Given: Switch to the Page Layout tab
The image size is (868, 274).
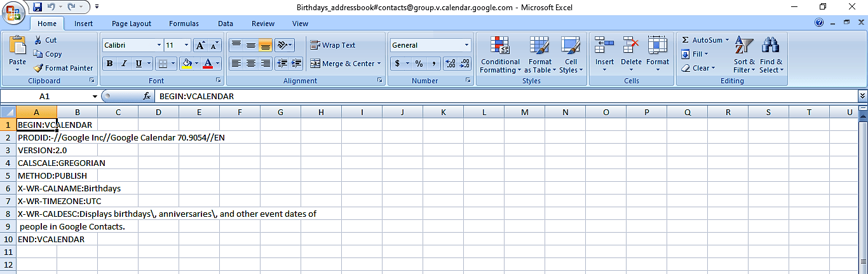Looking at the screenshot, I should coord(131,24).
